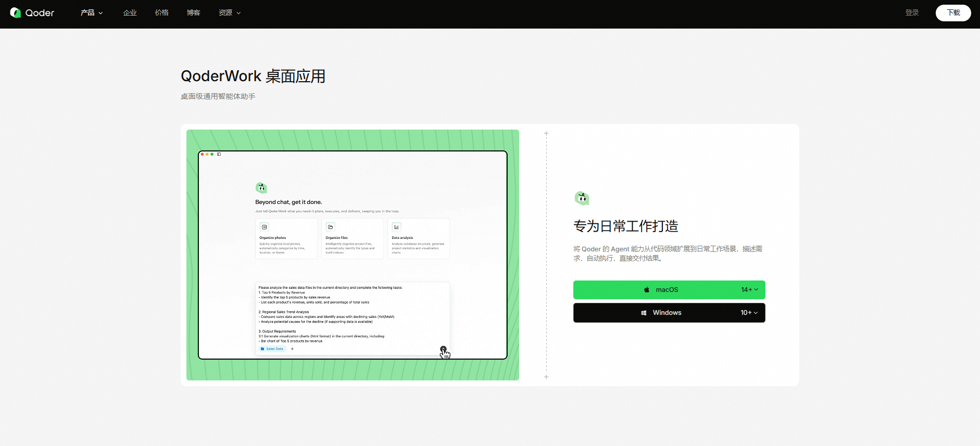Click the Data analysis card in preview
This screenshot has height=446, width=980.
coord(419,238)
